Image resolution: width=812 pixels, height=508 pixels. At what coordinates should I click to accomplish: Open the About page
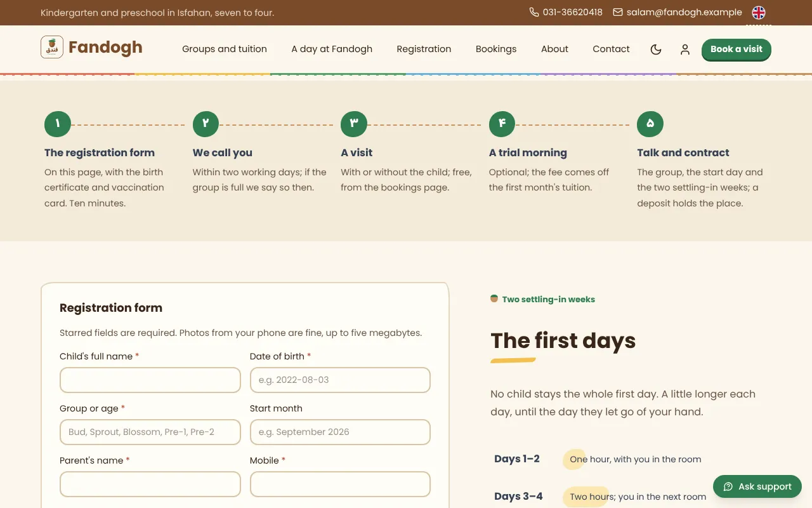coord(554,49)
